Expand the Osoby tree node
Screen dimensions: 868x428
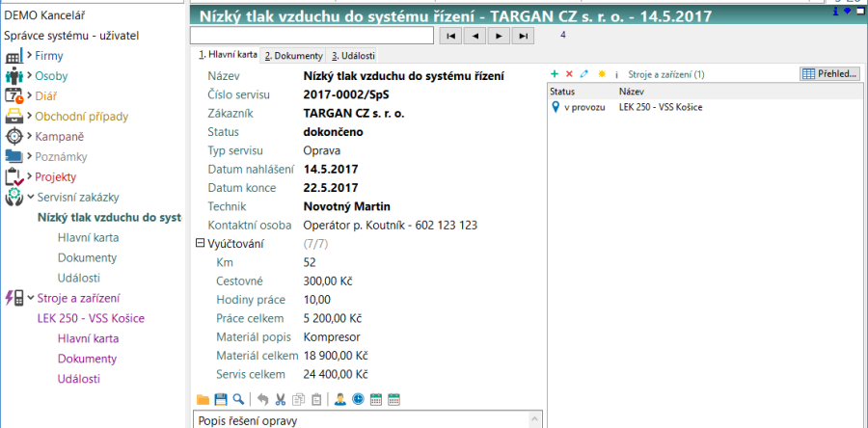(30, 76)
